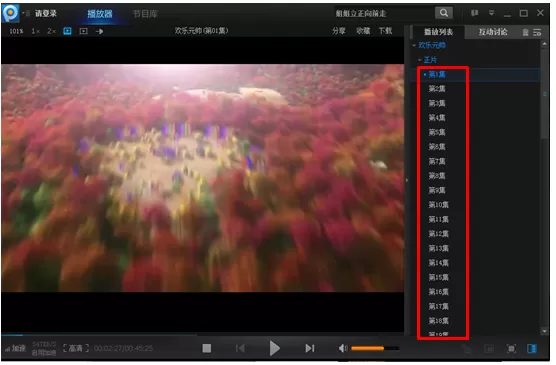
Task: Open the 互动讨论 discussion tab
Action: pos(493,32)
